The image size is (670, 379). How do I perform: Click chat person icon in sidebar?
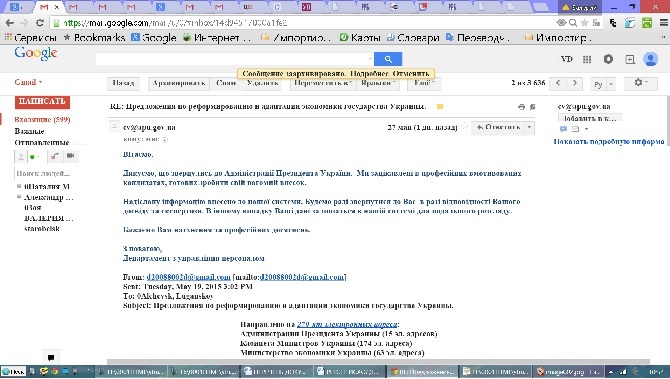(21, 157)
